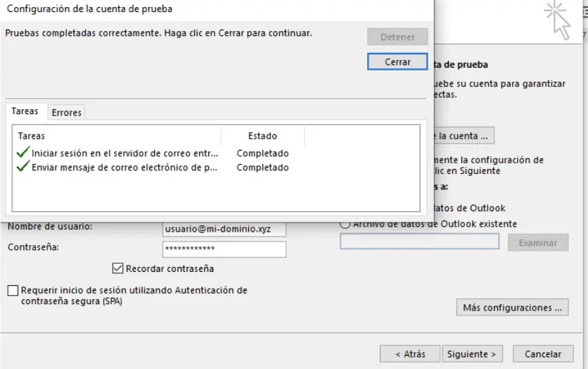Click the cursor wizard icon at top right
Image resolution: width=588 pixels, height=369 pixels.
point(558,20)
